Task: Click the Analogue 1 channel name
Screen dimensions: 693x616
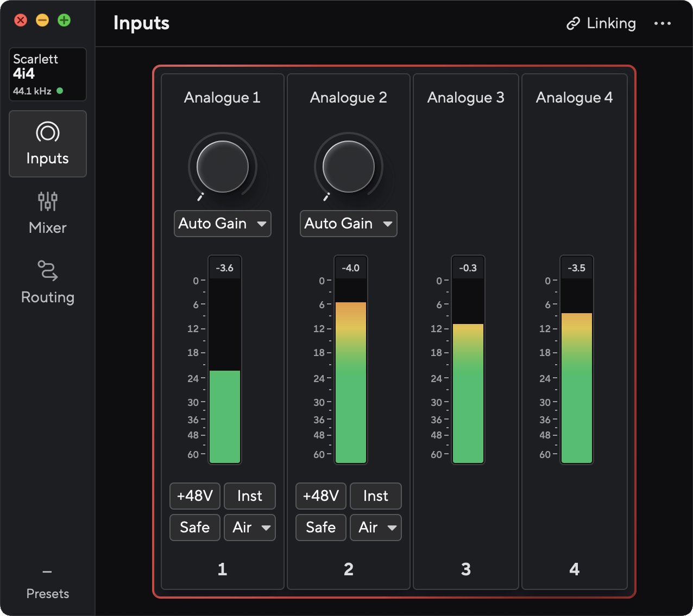Action: click(223, 98)
